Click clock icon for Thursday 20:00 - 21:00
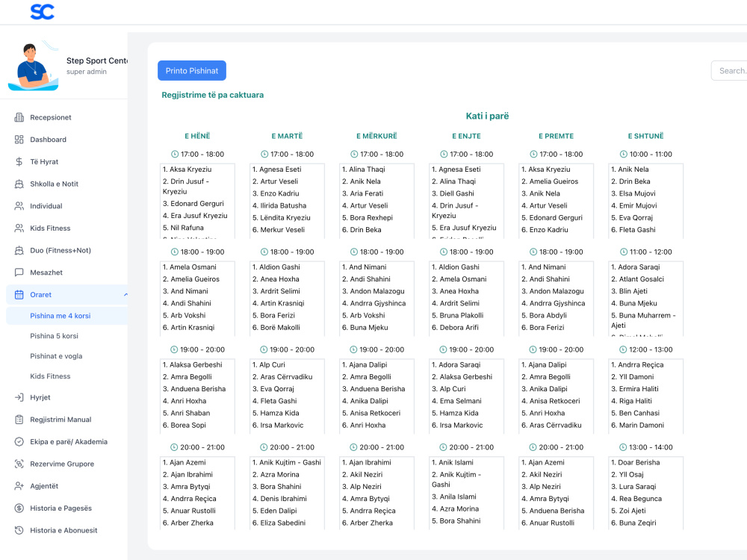The width and height of the screenshot is (747, 560). click(x=444, y=447)
